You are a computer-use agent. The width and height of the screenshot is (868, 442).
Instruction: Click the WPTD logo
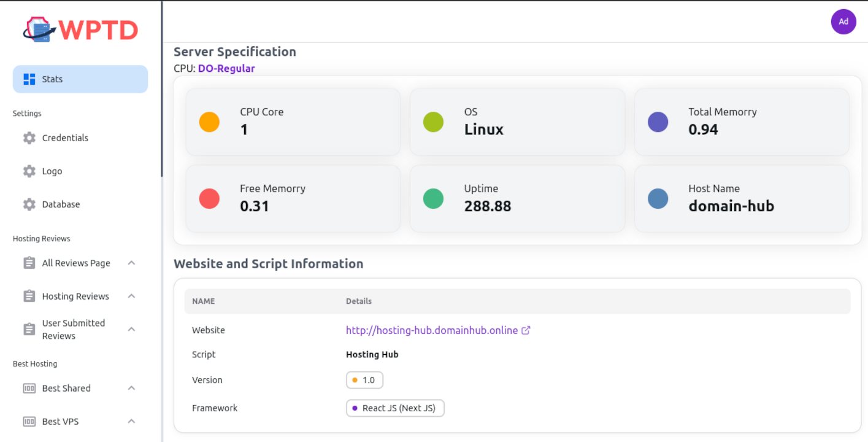(80, 29)
